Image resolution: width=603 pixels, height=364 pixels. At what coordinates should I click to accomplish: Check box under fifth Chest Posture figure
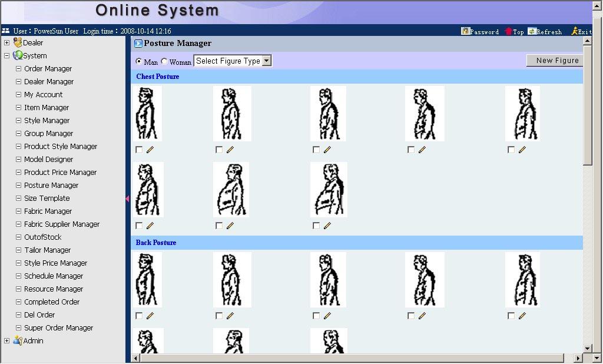(511, 150)
